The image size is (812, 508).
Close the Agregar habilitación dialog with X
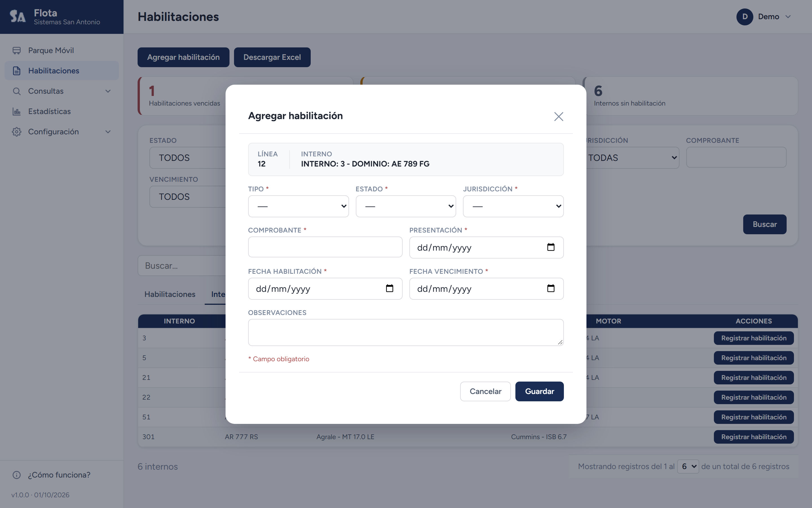coord(558,117)
